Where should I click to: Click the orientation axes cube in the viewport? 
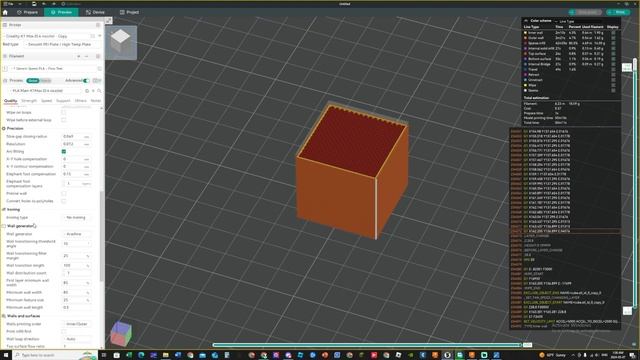click(x=121, y=333)
